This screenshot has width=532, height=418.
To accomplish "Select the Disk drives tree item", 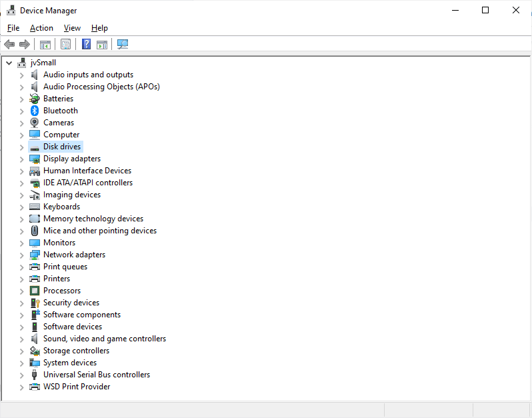I will tap(62, 147).
